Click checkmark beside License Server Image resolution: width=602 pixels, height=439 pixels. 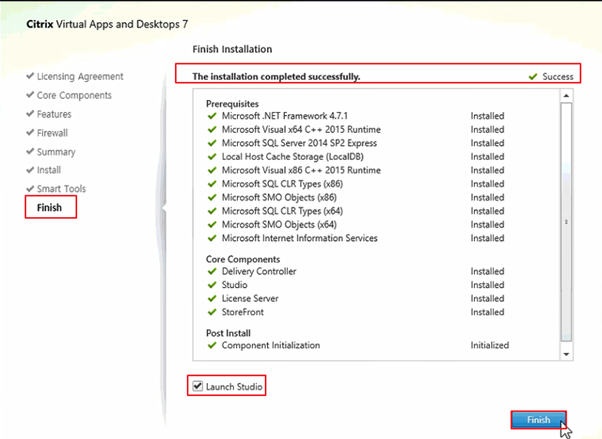coord(212,298)
